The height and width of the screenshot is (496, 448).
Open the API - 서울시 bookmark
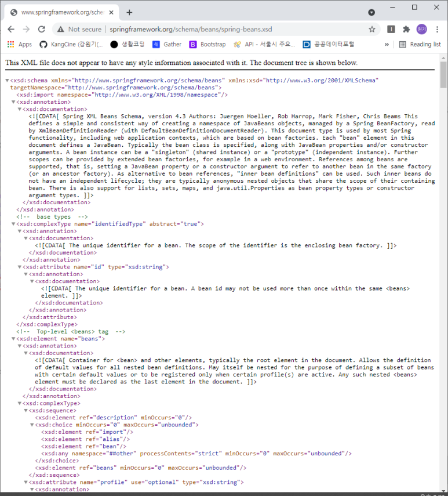click(264, 44)
